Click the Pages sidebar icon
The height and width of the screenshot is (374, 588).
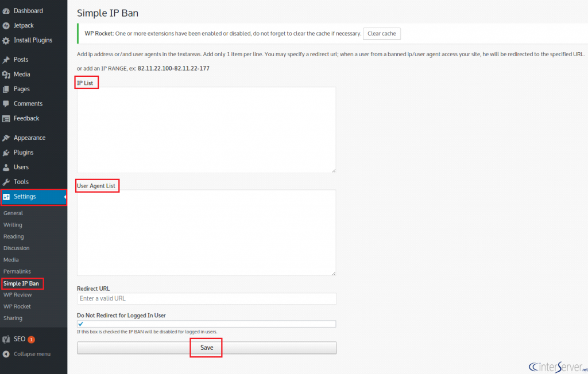click(x=6, y=89)
